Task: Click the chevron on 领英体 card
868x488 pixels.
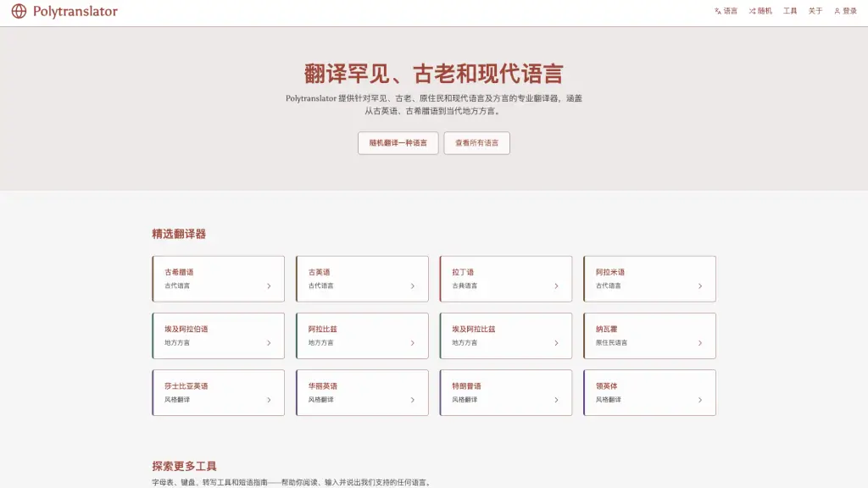Action: tap(700, 400)
